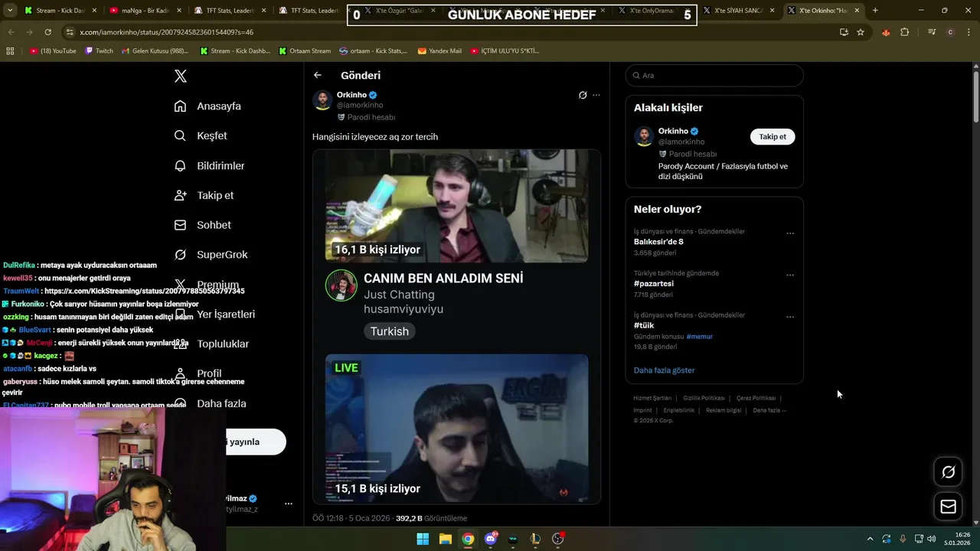Viewport: 980px width, 551px height.
Task: Open the Windows Start menu
Action: click(423, 539)
